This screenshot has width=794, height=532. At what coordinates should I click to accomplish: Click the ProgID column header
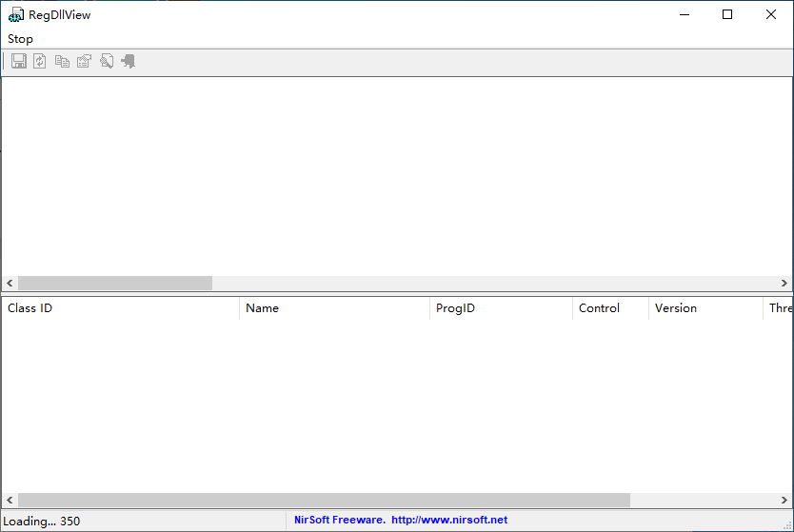(500, 308)
